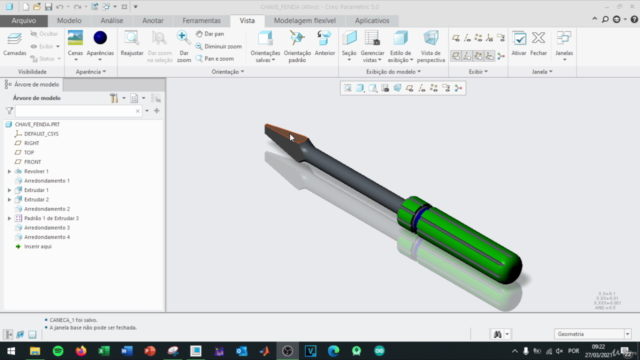Screen dimensions: 640x360
Task: Open Gerenciar vistas dropdown
Action: [x=372, y=56]
